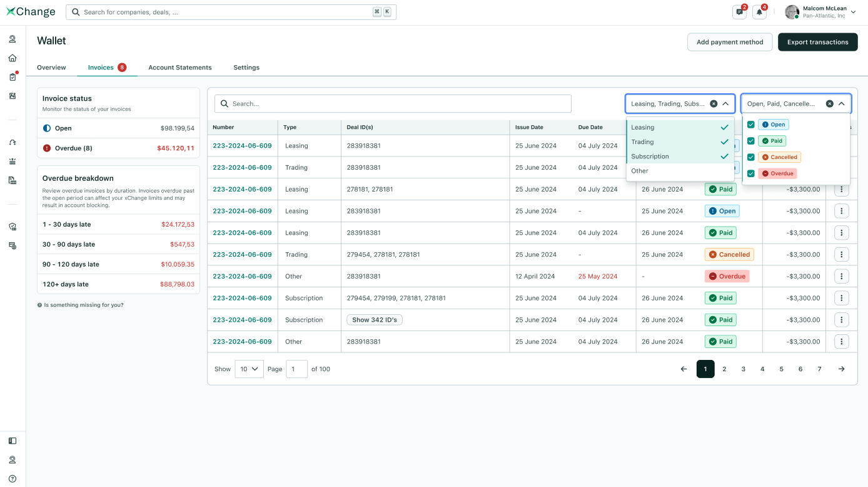This screenshot has width=868, height=487.
Task: Open the help question mark icon
Action: coord(13,479)
